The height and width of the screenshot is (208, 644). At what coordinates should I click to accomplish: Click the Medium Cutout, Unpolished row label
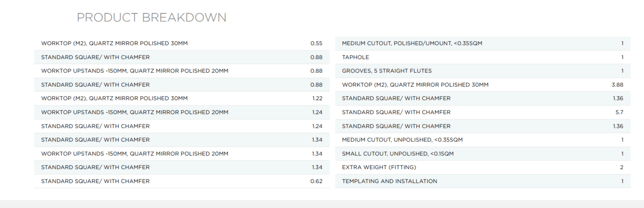coord(402,140)
